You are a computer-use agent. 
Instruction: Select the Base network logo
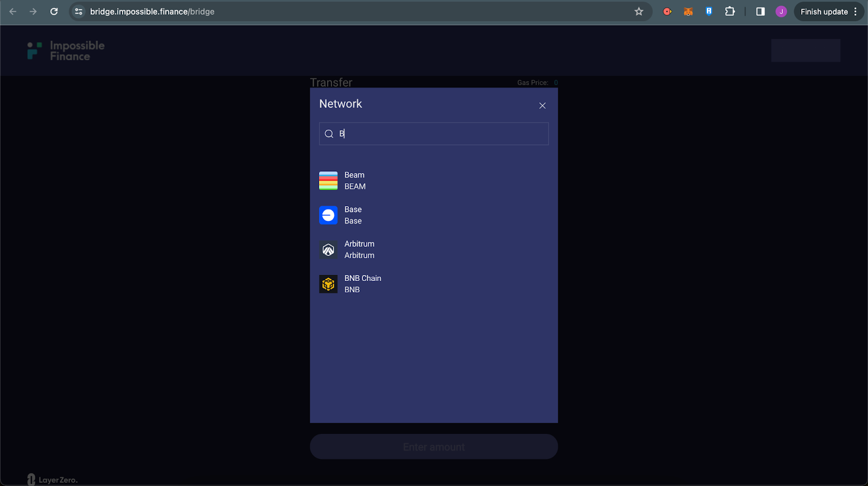[x=328, y=215]
